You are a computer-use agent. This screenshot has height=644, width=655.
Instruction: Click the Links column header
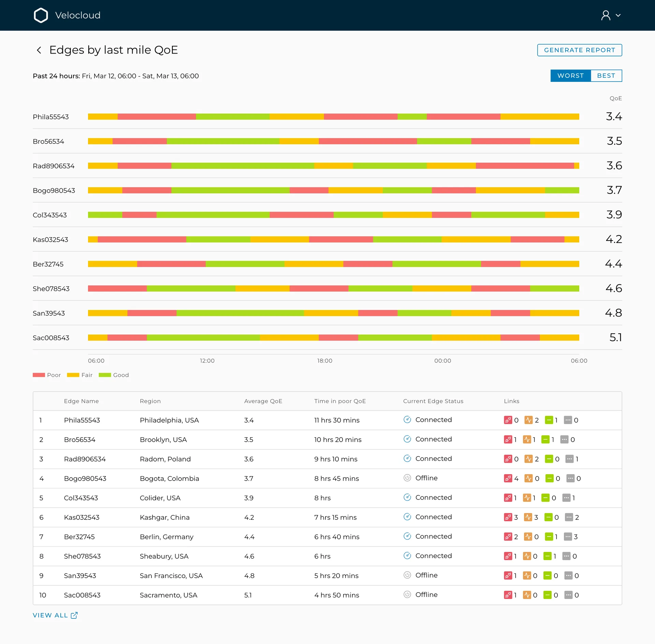click(x=511, y=401)
